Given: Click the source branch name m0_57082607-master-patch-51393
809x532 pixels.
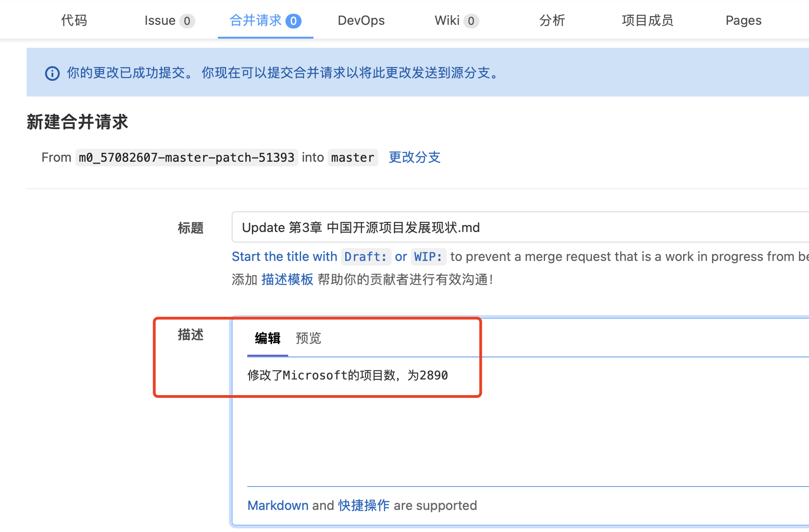Looking at the screenshot, I should pos(187,158).
